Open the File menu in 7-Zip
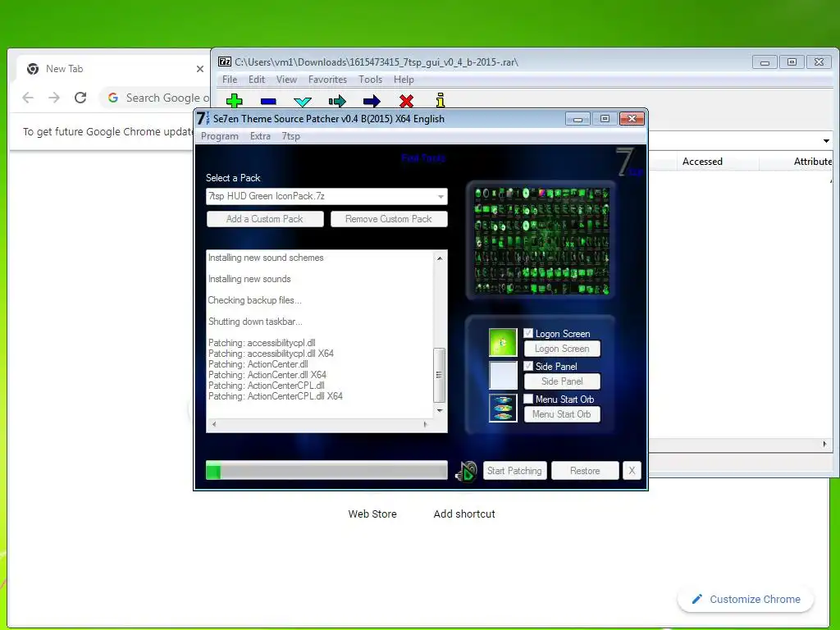840x630 pixels. coord(230,80)
